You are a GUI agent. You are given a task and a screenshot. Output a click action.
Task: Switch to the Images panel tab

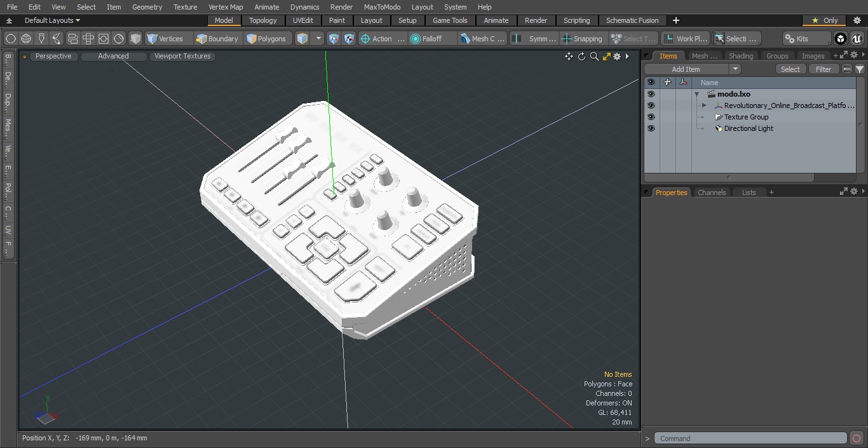click(x=813, y=56)
